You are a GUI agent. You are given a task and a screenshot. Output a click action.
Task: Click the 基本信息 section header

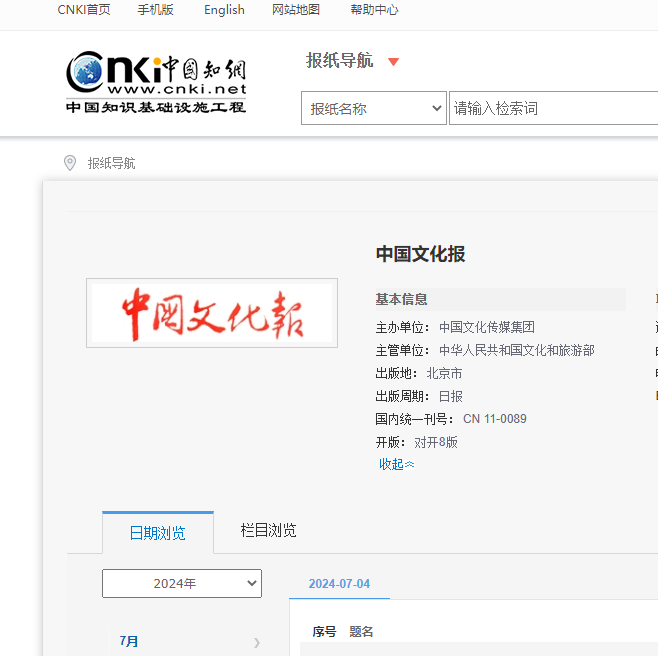pyautogui.click(x=401, y=300)
